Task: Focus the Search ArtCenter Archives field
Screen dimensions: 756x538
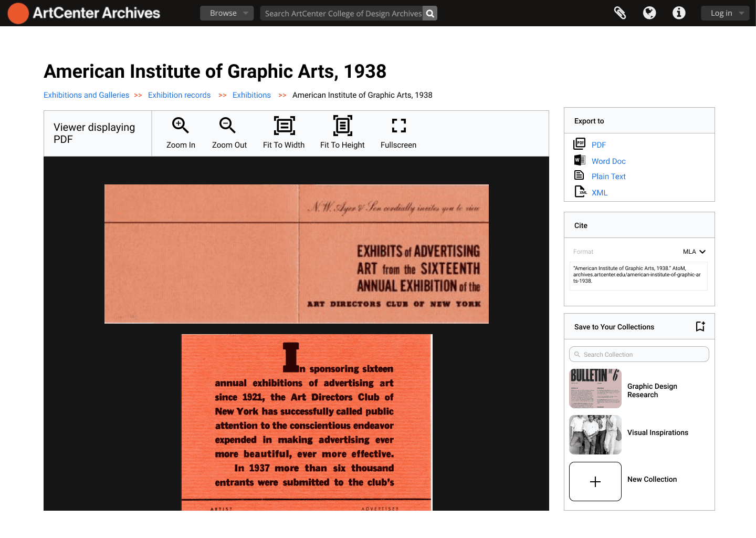Action: (x=342, y=13)
